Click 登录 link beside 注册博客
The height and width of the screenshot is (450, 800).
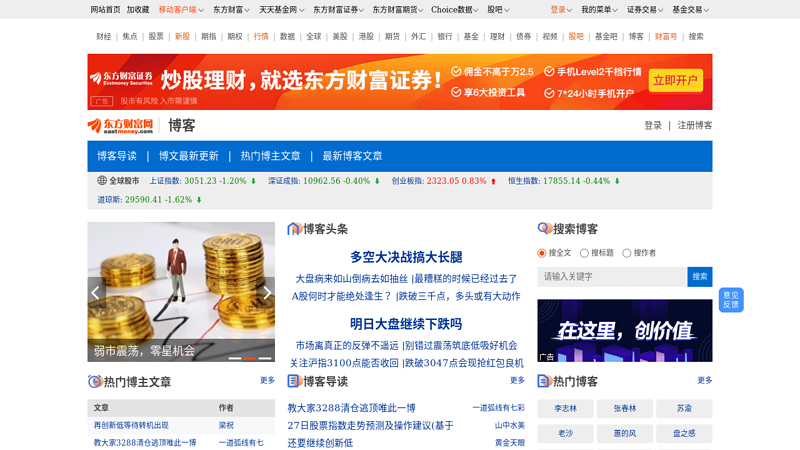653,126
